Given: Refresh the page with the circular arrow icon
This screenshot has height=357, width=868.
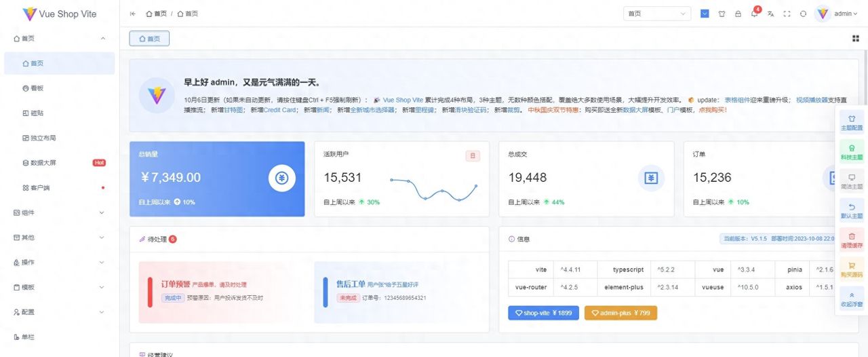Looking at the screenshot, I should coord(803,14).
